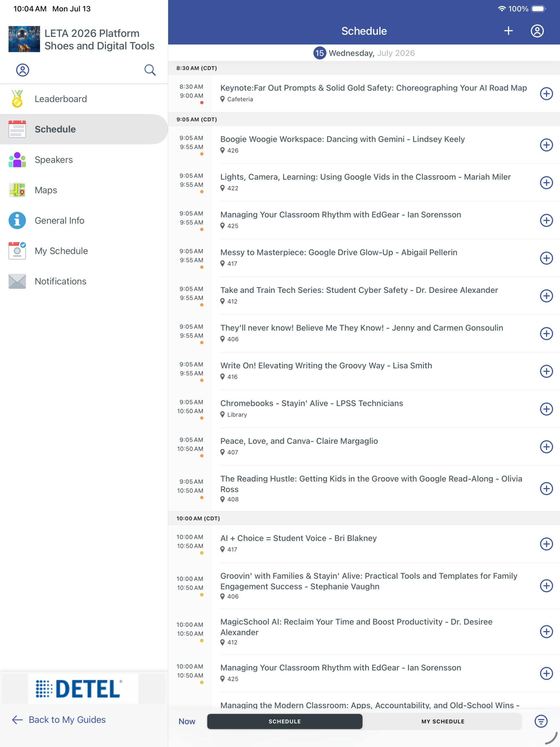Image resolution: width=560 pixels, height=747 pixels.
Task: Add Keynote session to my schedule
Action: click(x=546, y=94)
